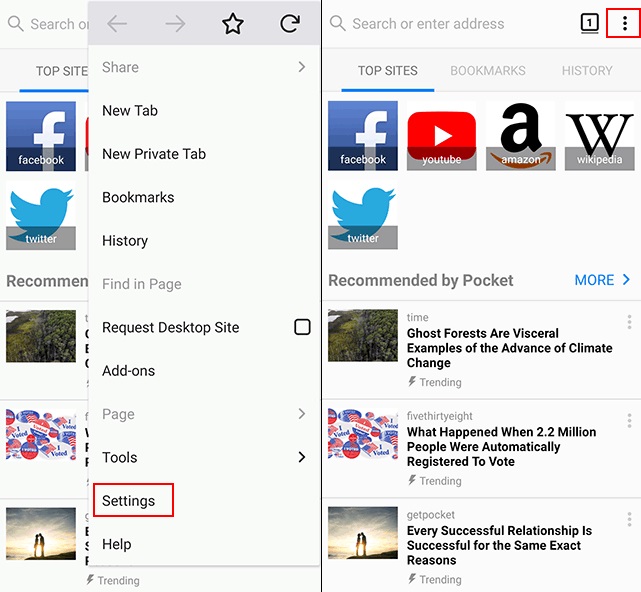Click the 'fivethirtyeight' source label

tap(439, 416)
